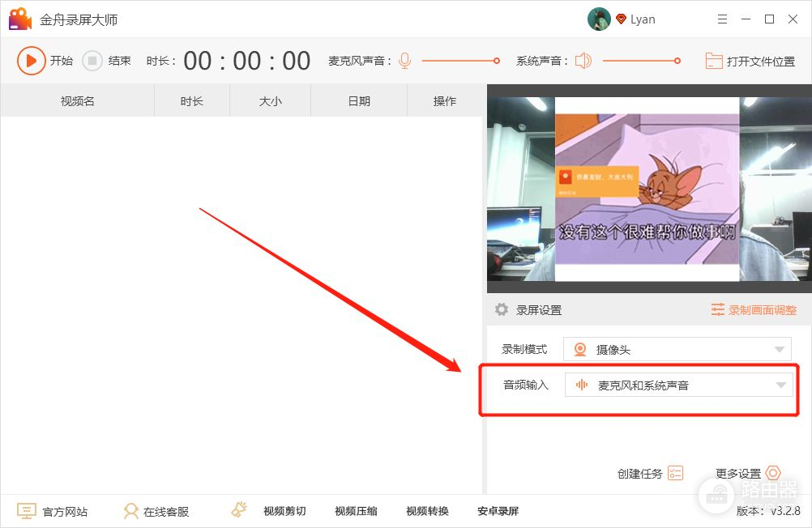Screen dimensions: 812x528
Task: Open 视频转换 video conversion
Action: click(x=427, y=512)
